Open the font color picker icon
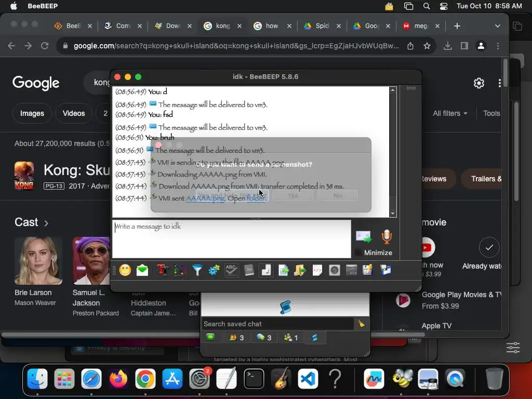The height and width of the screenshot is (399, 532). tap(179, 270)
